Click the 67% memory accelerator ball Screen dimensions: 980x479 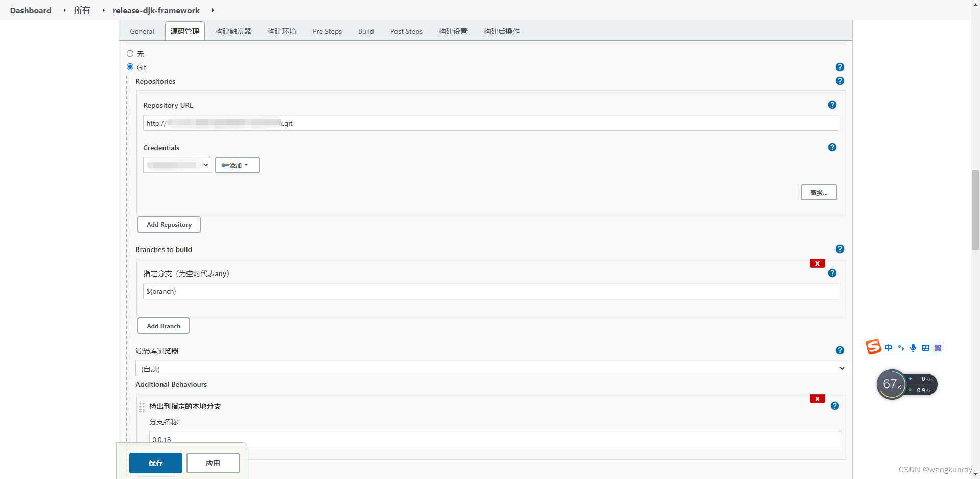pos(892,384)
